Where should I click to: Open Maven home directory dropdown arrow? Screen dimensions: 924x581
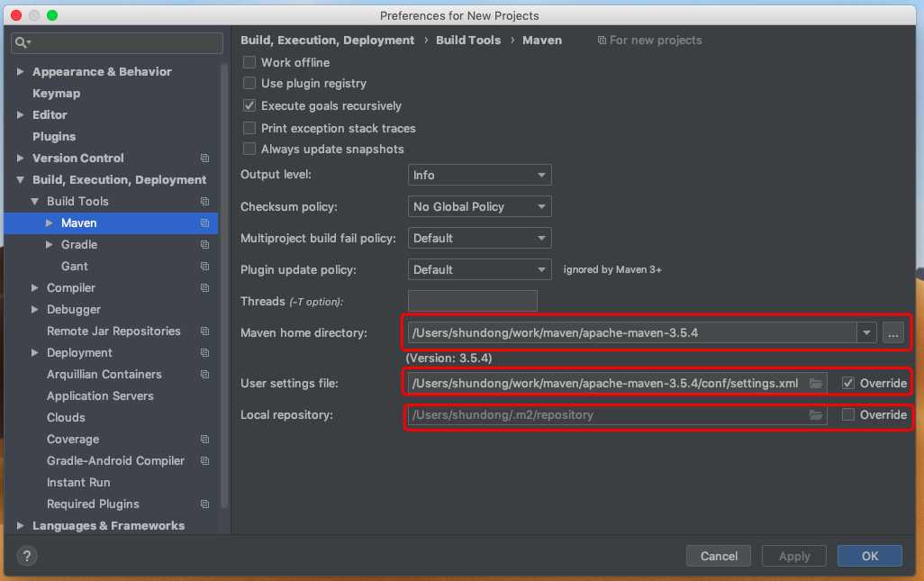(x=866, y=333)
